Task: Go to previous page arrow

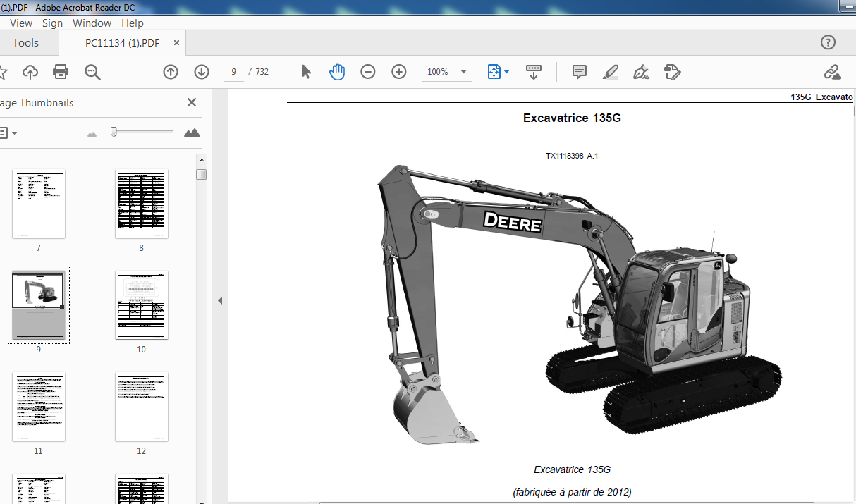Action: point(170,72)
